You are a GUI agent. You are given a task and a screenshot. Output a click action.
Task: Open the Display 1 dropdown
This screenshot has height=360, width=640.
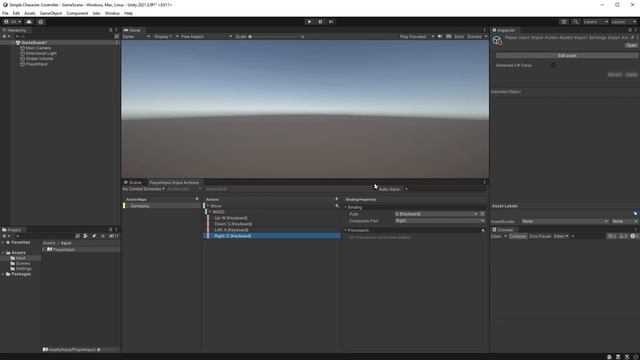(166, 36)
